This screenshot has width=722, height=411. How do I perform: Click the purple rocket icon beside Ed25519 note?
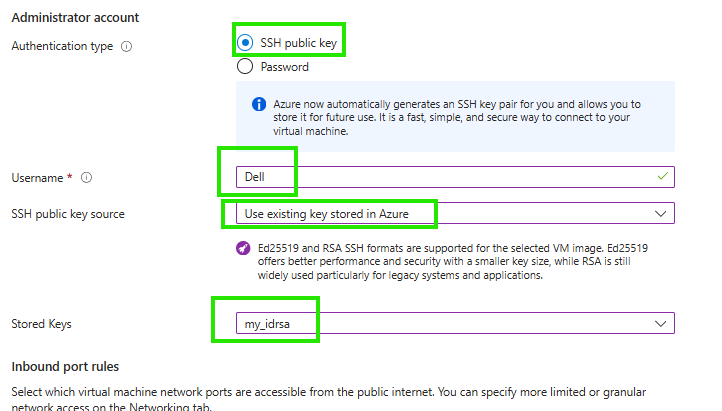(244, 248)
